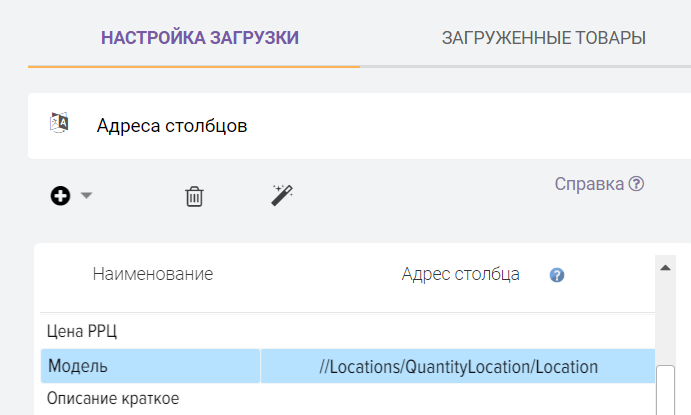691x415 pixels.
Task: Open the ЗАГРУЖЕННЫЕ ТОВАРЫ tab
Action: click(x=543, y=38)
